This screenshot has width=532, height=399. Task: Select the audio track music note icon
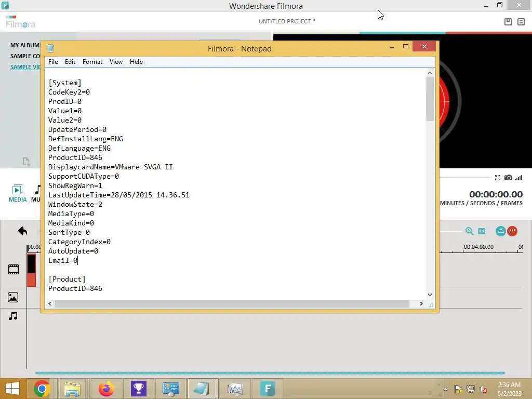click(13, 316)
